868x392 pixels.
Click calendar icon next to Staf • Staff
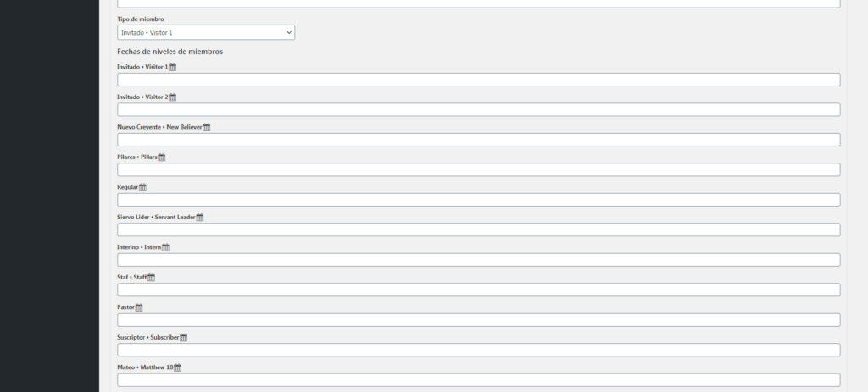click(152, 278)
